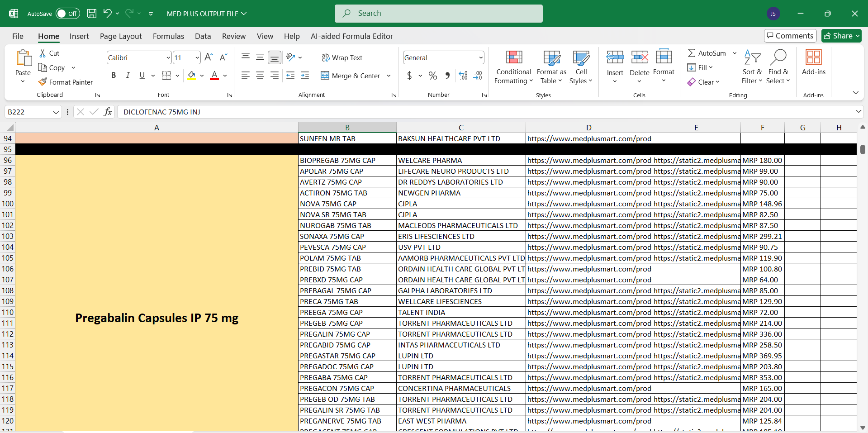Select the row 100 header
Viewport: 868px width, 433px height.
coord(8,204)
